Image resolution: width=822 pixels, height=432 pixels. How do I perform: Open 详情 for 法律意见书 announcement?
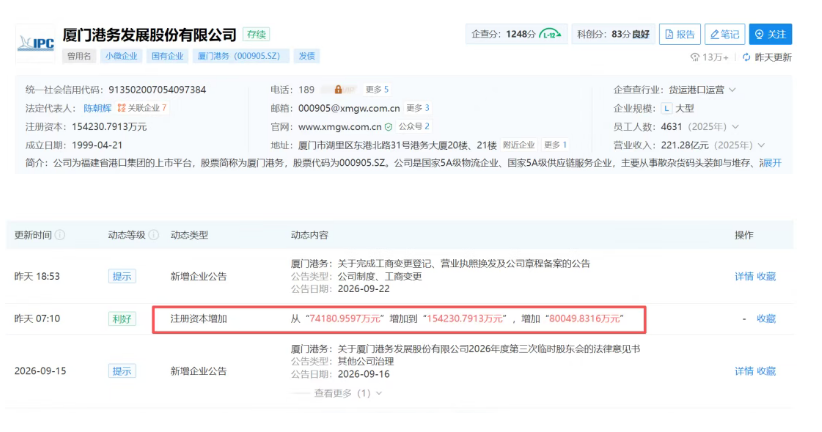point(743,371)
